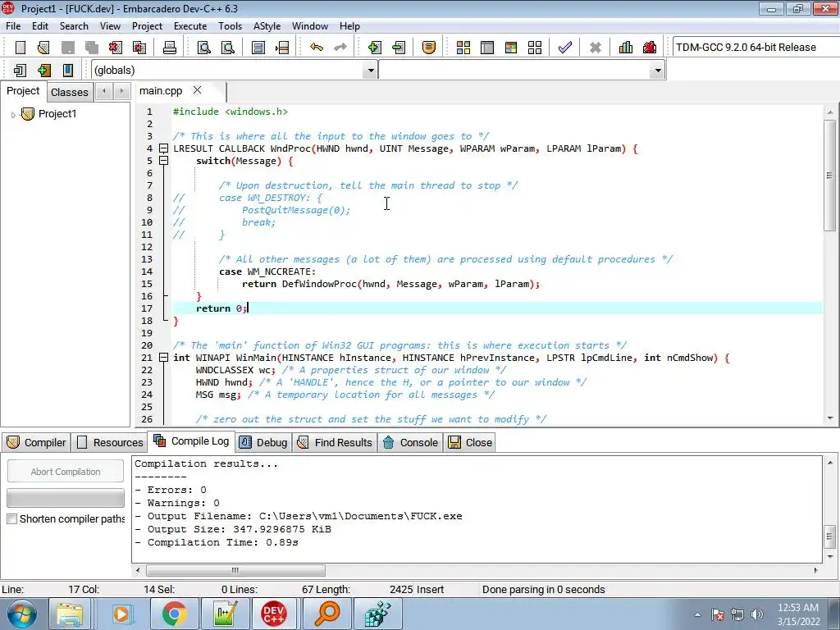Click the Close All files toolbar icon
Image resolution: width=840 pixels, height=630 pixels.
tap(139, 47)
